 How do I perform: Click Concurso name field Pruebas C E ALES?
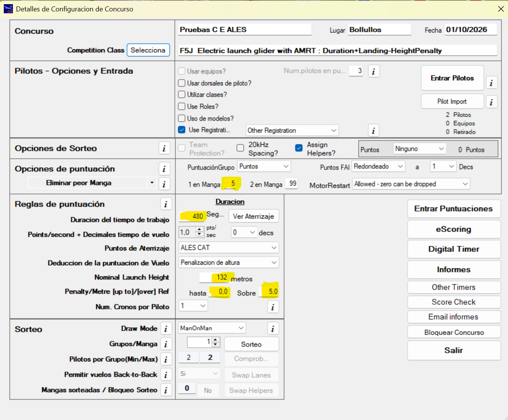tap(245, 30)
